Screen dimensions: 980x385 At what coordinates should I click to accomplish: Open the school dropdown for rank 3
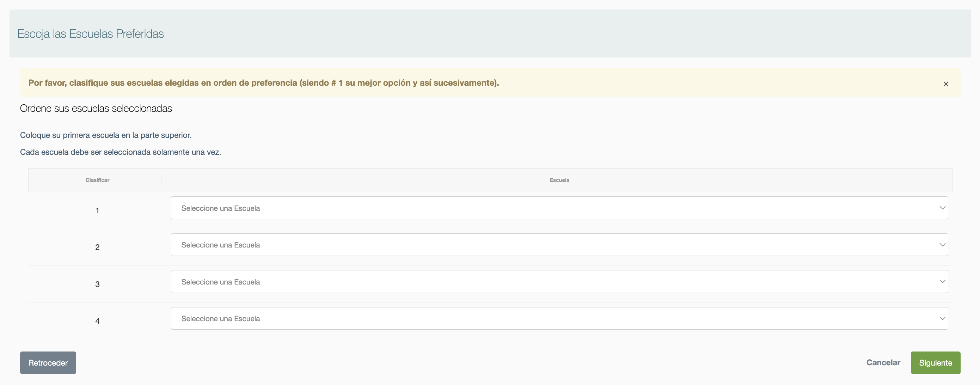tap(559, 281)
